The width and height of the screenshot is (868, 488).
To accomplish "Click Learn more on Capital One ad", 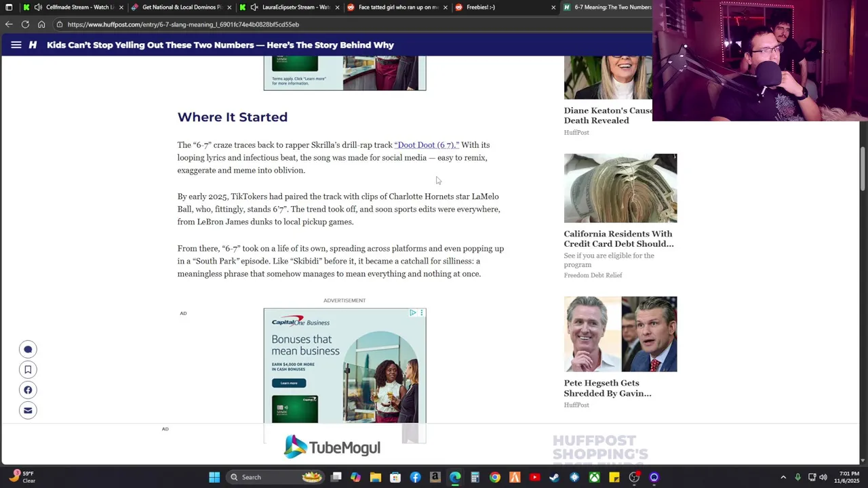I will tap(289, 383).
